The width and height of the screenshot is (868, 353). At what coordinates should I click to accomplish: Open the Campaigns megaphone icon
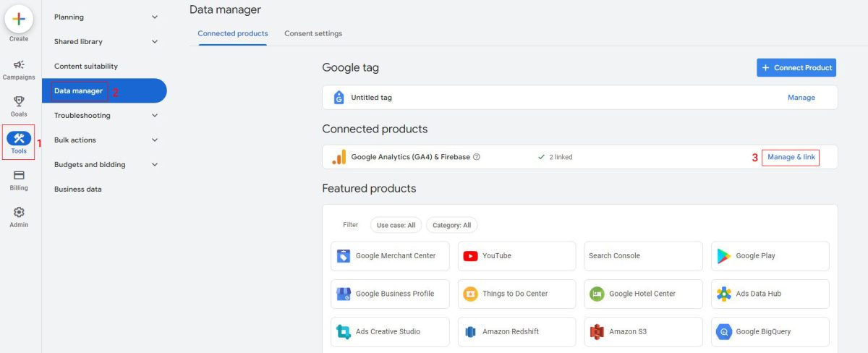click(19, 64)
